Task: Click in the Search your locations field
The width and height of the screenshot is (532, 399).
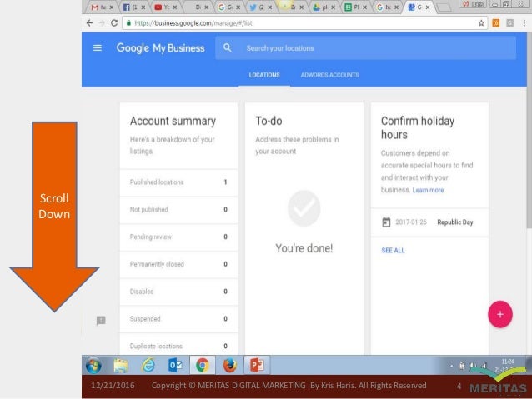Action: [366, 48]
